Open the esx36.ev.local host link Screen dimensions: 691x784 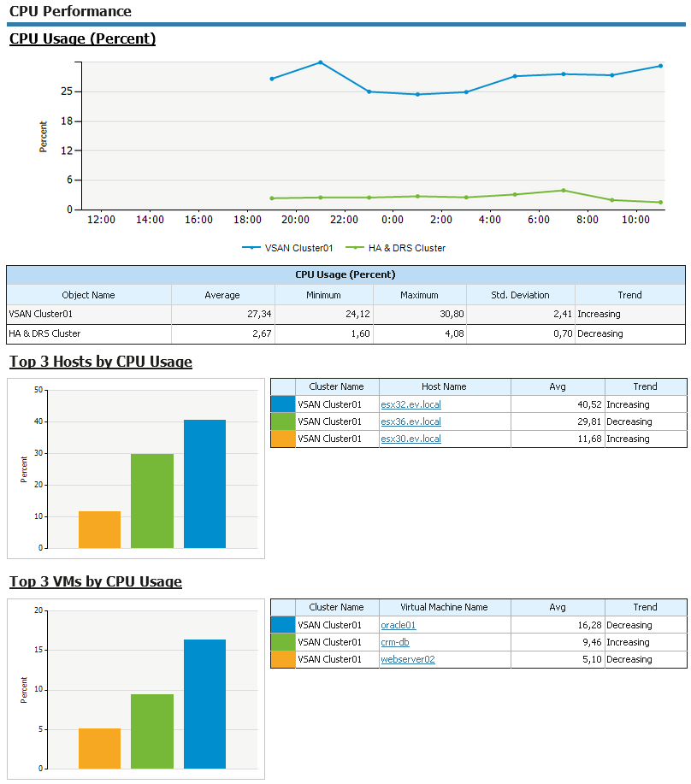410,421
